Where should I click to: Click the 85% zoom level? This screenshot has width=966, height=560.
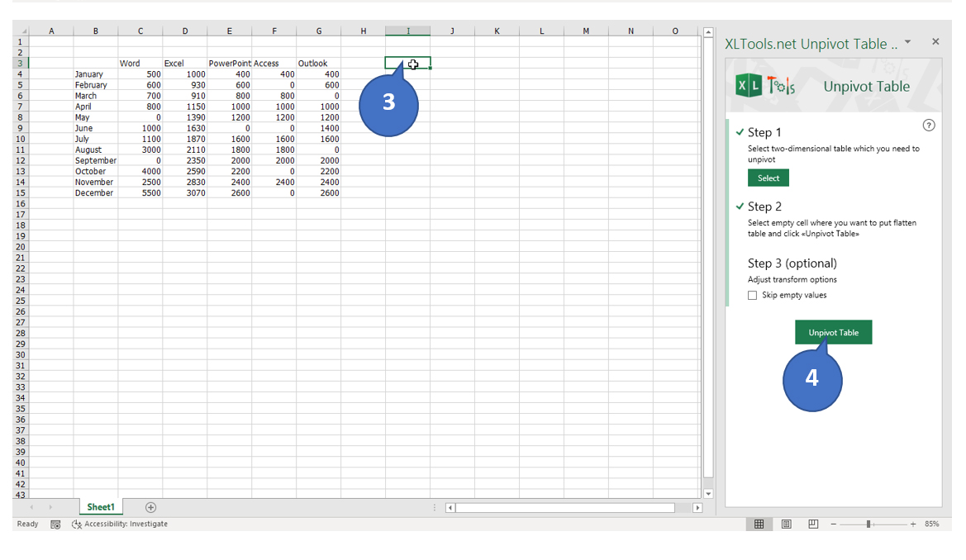[931, 524]
